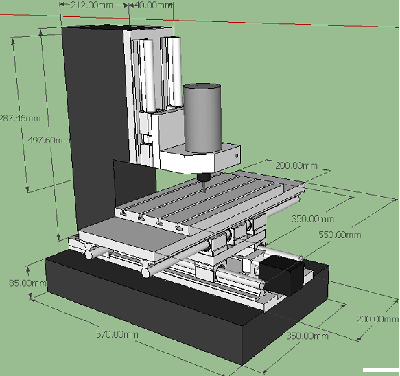400x376 pixels.
Task: Select the black base plate top surface
Action: pyautogui.click(x=187, y=300)
